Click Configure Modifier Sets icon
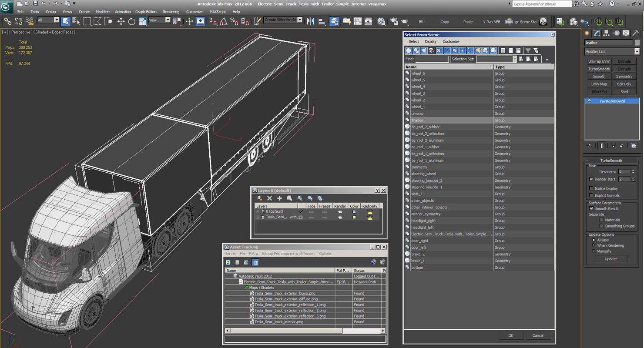Viewport: 644px width, 348px height. tap(634, 146)
